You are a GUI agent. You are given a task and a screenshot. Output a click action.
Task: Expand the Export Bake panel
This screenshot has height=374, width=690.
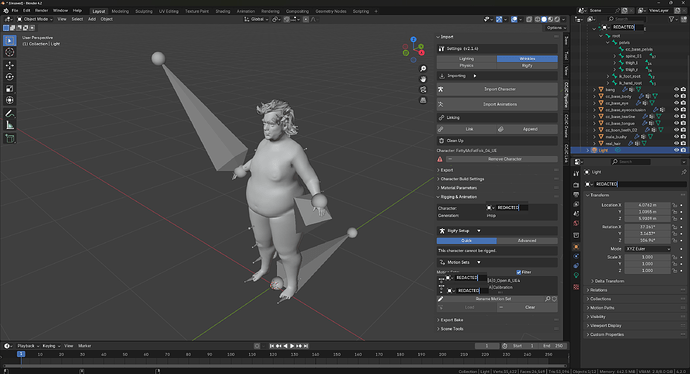pos(451,320)
